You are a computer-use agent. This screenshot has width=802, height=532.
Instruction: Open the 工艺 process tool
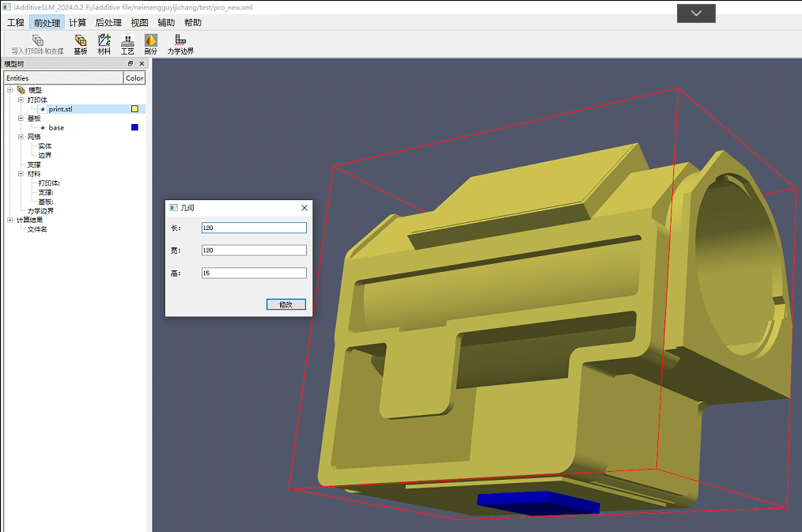[x=127, y=44]
